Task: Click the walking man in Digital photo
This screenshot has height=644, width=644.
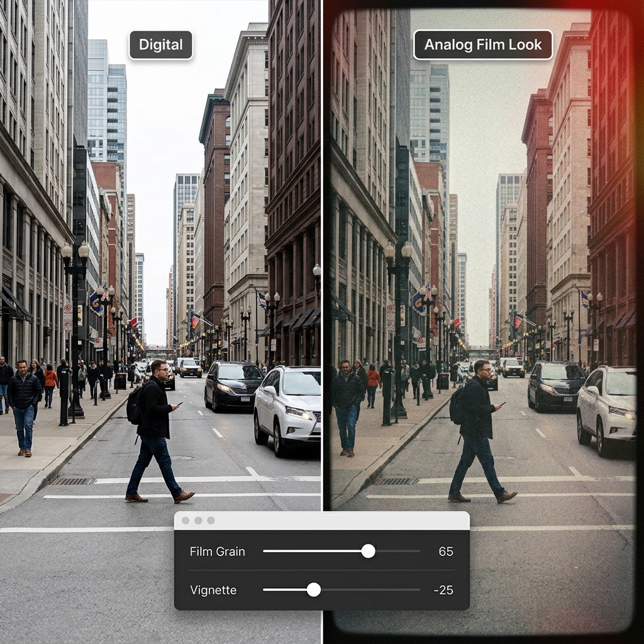Action: click(156, 428)
